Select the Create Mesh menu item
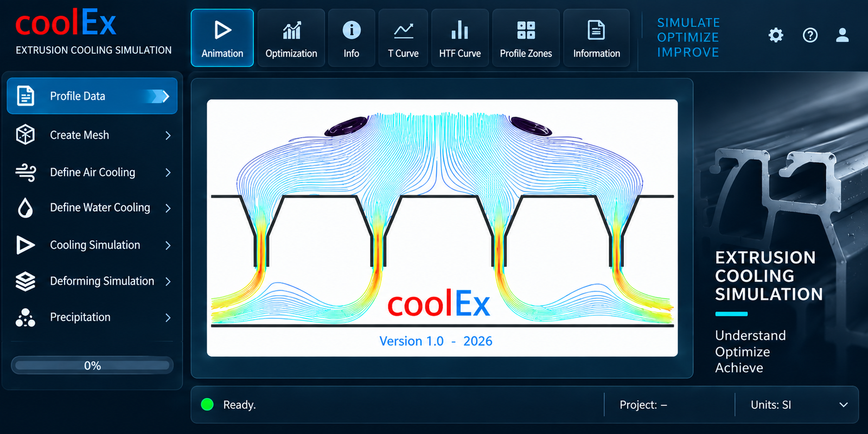This screenshot has height=434, width=868. (92, 135)
